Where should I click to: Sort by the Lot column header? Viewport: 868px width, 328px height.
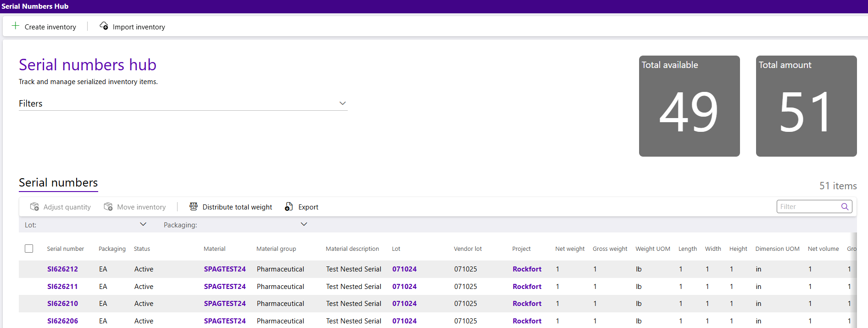tap(396, 249)
